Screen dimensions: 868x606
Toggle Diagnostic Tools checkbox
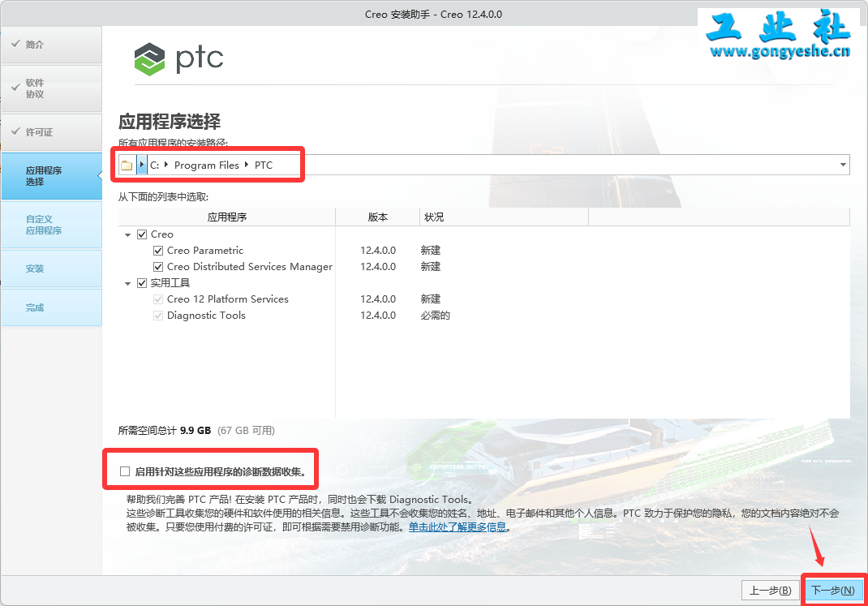click(157, 316)
